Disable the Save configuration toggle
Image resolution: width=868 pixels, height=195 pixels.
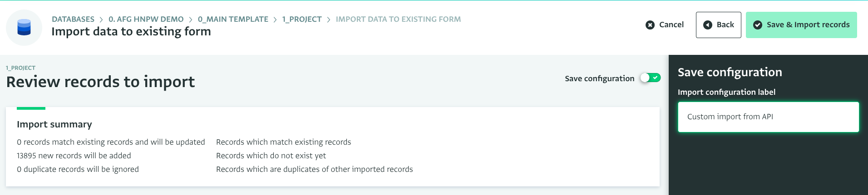pyautogui.click(x=650, y=78)
